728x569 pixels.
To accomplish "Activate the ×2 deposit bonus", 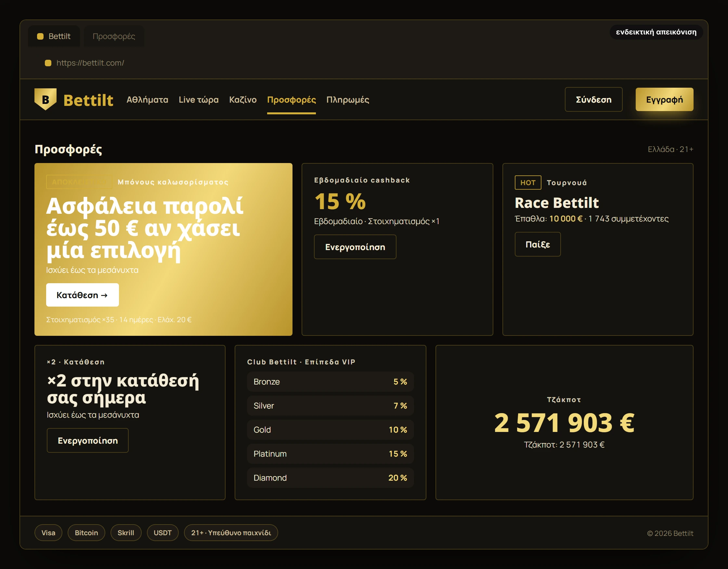I will (88, 440).
